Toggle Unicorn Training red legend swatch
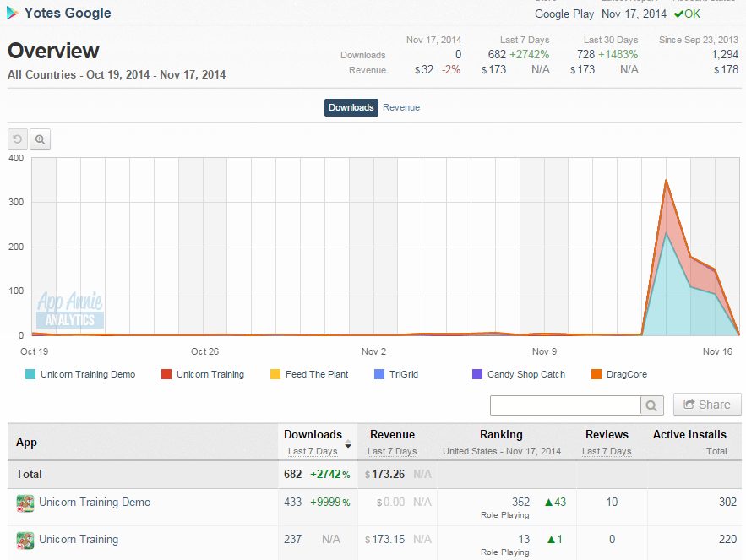 tap(166, 374)
